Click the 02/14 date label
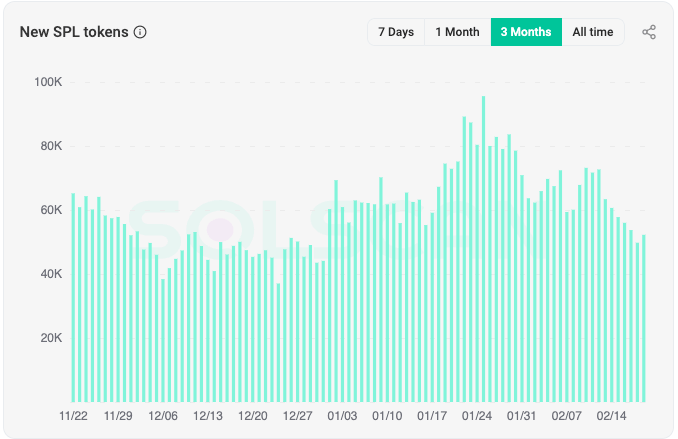The image size is (678, 439). click(611, 416)
